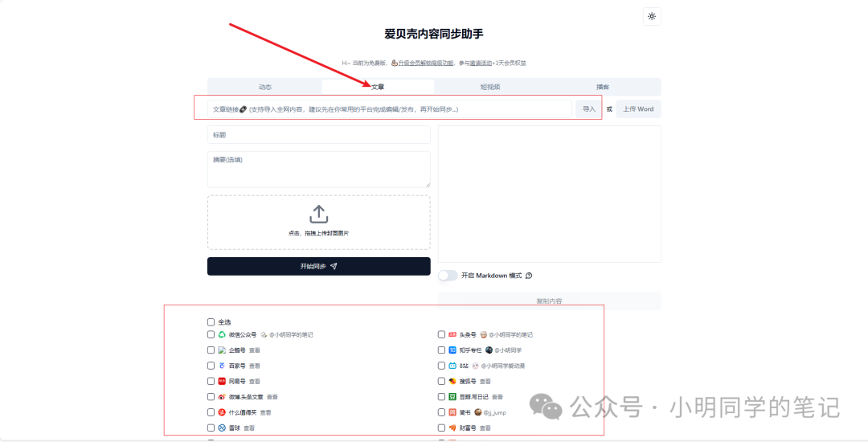Click the 简书 account avatar @jj_jump
The width and height of the screenshot is (868, 442).
point(477,412)
